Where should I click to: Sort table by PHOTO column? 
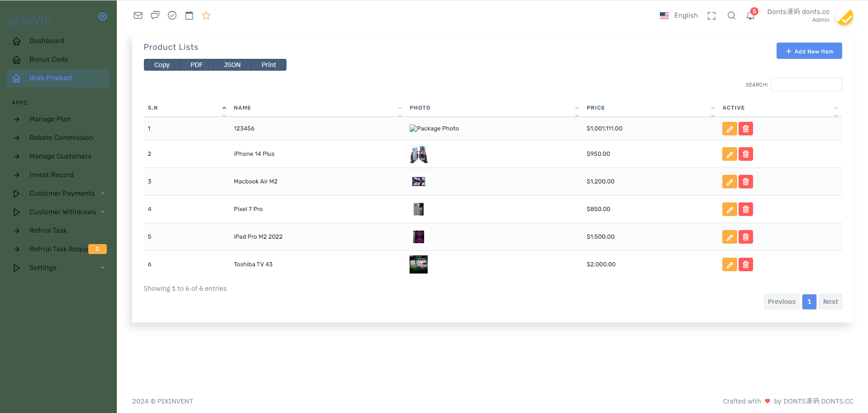click(494, 108)
